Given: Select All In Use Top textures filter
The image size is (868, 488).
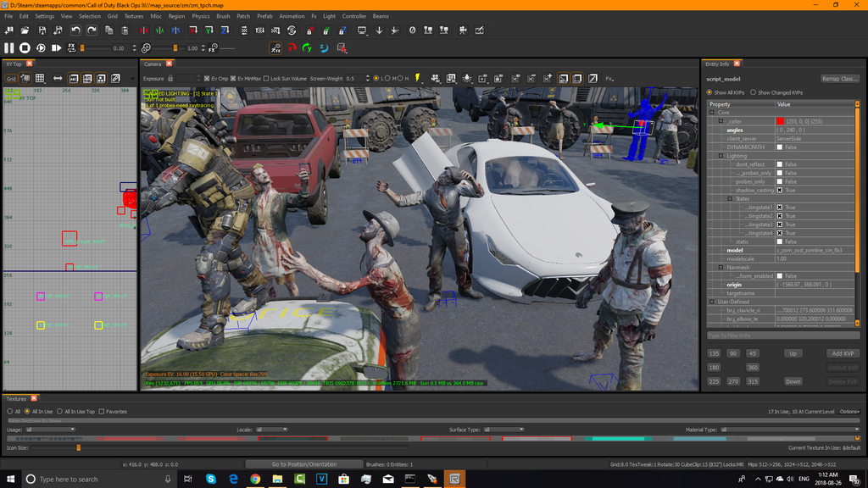Looking at the screenshot, I should tap(60, 412).
